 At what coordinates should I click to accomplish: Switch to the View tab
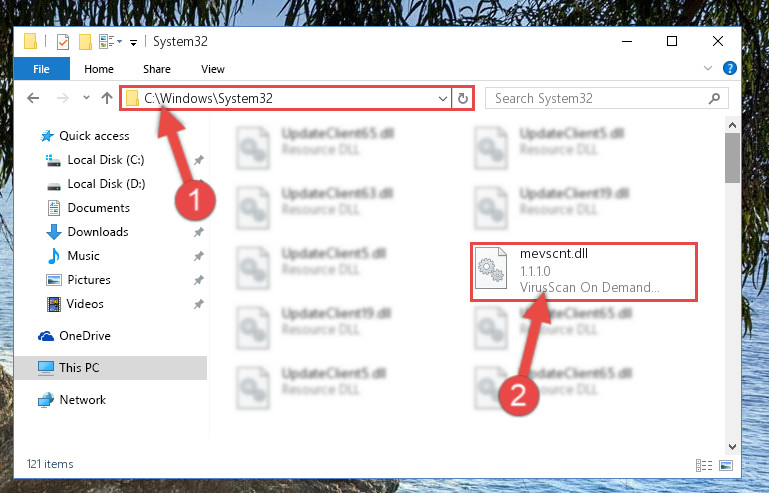[213, 69]
